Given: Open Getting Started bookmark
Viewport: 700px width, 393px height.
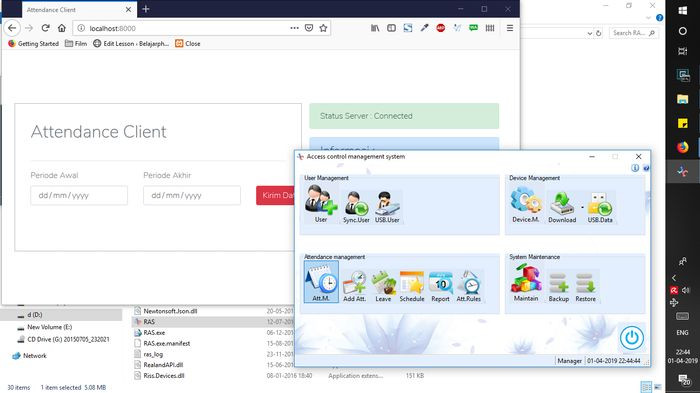Looking at the screenshot, I should (x=33, y=43).
